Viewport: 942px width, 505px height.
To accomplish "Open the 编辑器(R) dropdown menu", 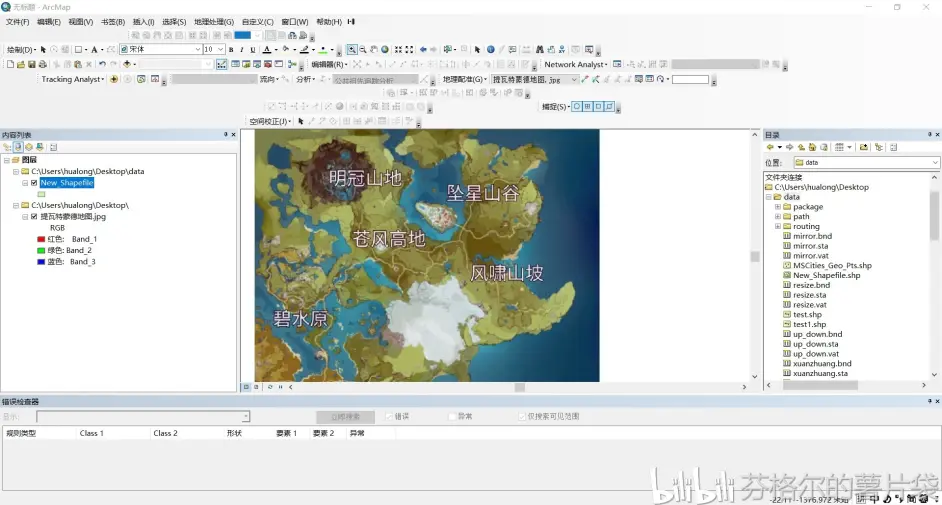I will pos(329,64).
